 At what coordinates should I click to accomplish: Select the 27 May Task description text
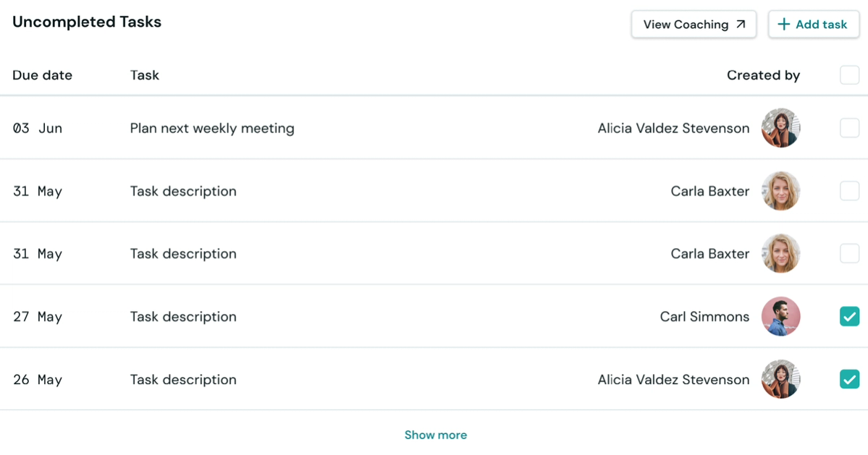tap(183, 317)
